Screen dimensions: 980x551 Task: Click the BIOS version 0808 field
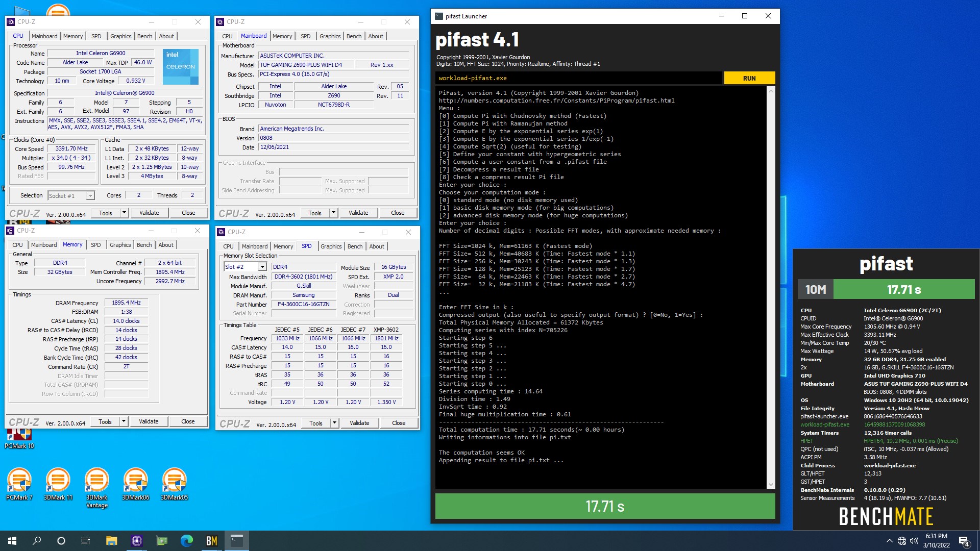pyautogui.click(x=334, y=138)
